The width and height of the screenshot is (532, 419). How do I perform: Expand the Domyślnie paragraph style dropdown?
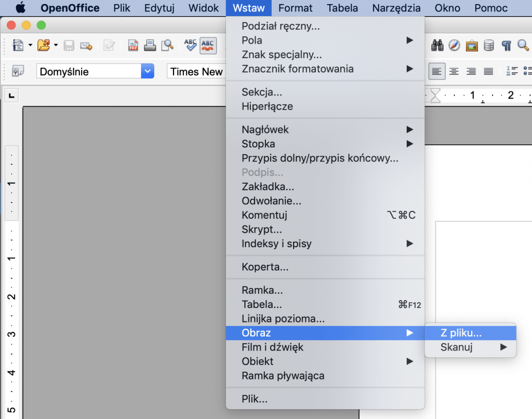point(148,71)
